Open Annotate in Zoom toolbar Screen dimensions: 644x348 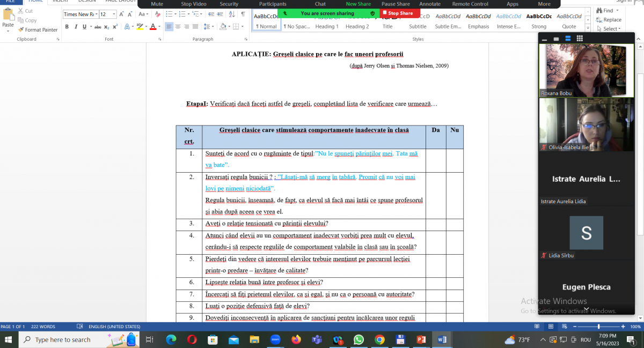[430, 4]
